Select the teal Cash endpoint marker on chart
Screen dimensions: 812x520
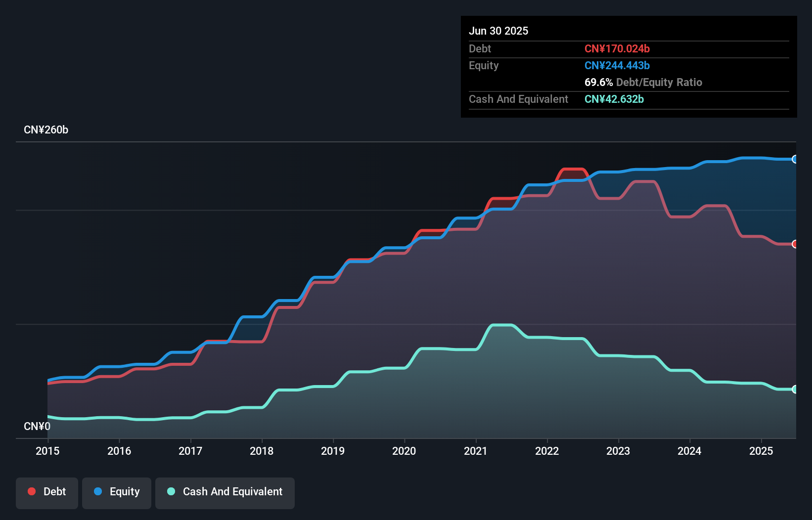point(795,389)
